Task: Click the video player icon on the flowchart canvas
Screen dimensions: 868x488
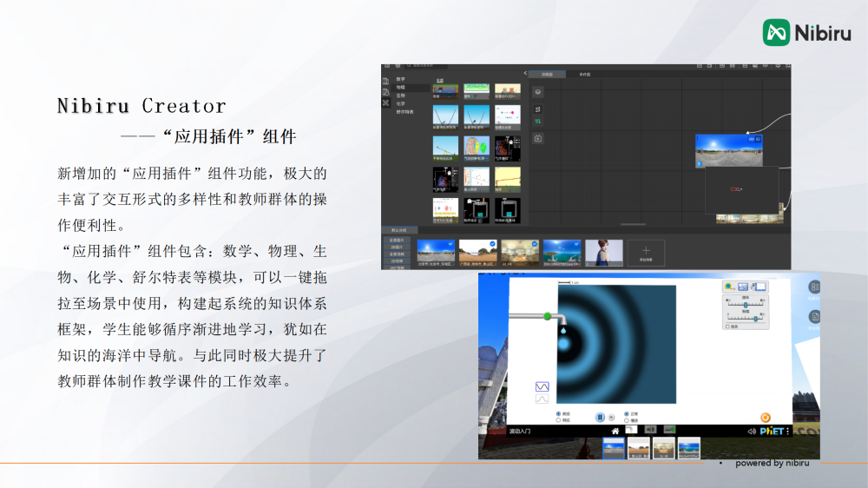Action: coord(538,138)
